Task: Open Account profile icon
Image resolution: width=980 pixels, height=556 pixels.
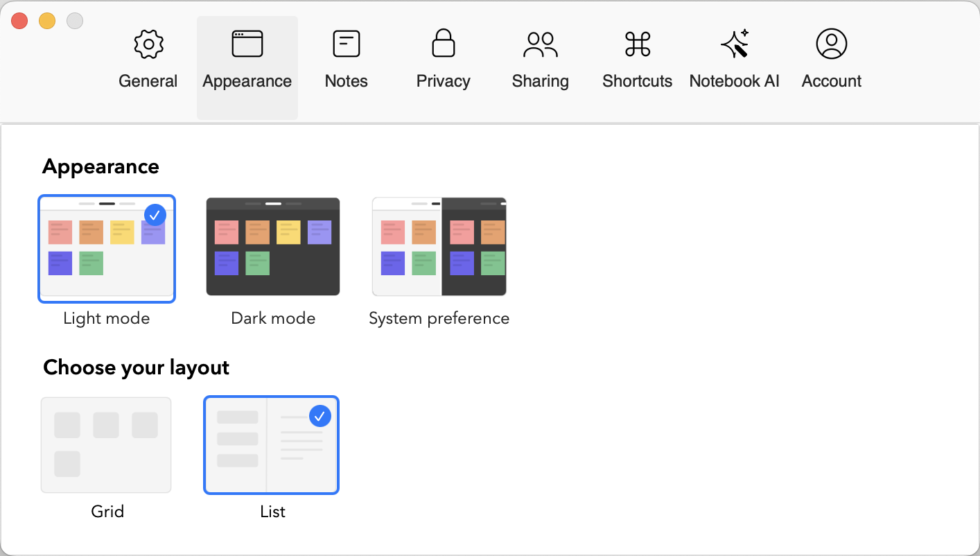Action: (x=832, y=44)
